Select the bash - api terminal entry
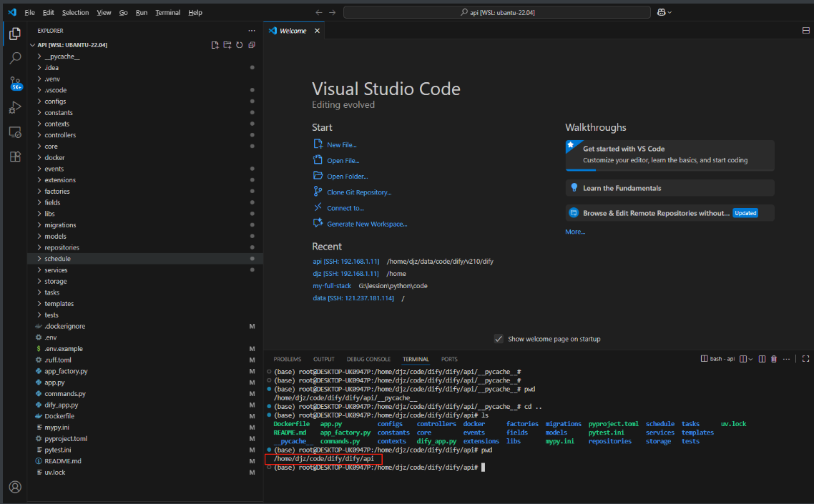Screen dimensions: 814x504 pyautogui.click(x=718, y=359)
